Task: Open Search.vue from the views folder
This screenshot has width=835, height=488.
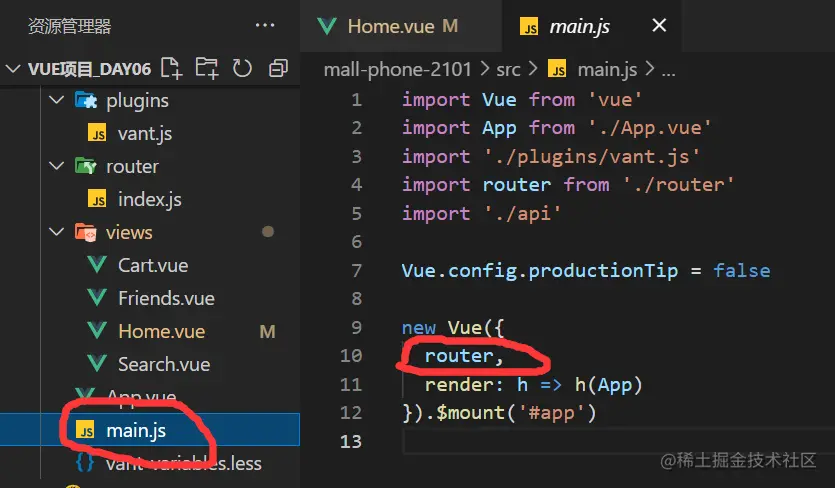Action: point(164,364)
